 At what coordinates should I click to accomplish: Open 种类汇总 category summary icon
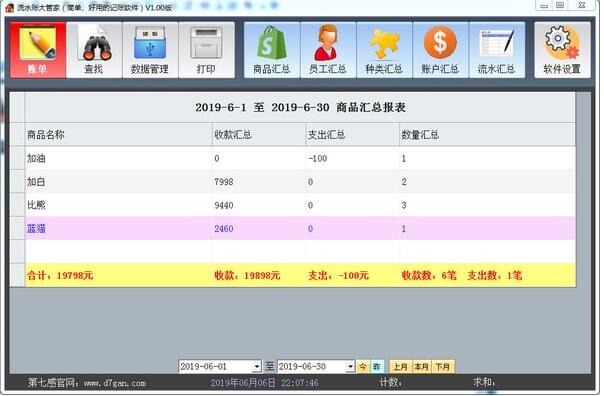(384, 50)
